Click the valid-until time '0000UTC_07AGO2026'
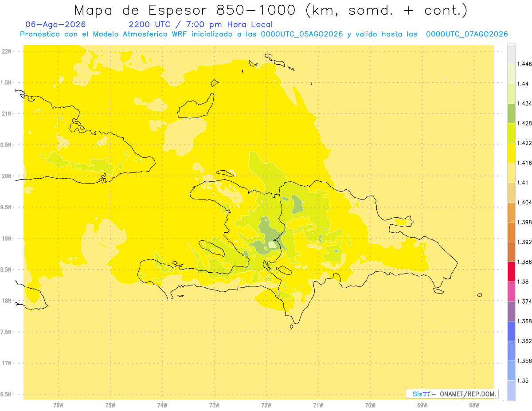Image resolution: width=532 pixels, height=411 pixels. click(467, 34)
